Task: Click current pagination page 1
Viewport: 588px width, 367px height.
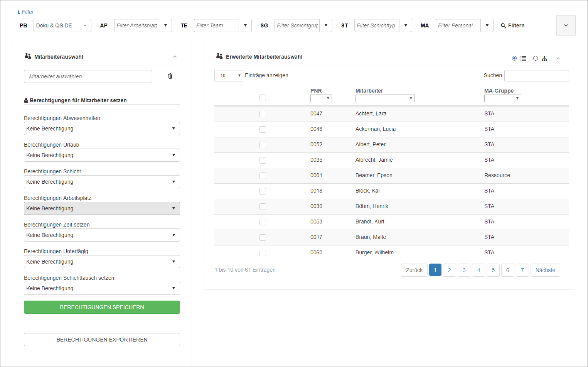Action: pos(435,270)
